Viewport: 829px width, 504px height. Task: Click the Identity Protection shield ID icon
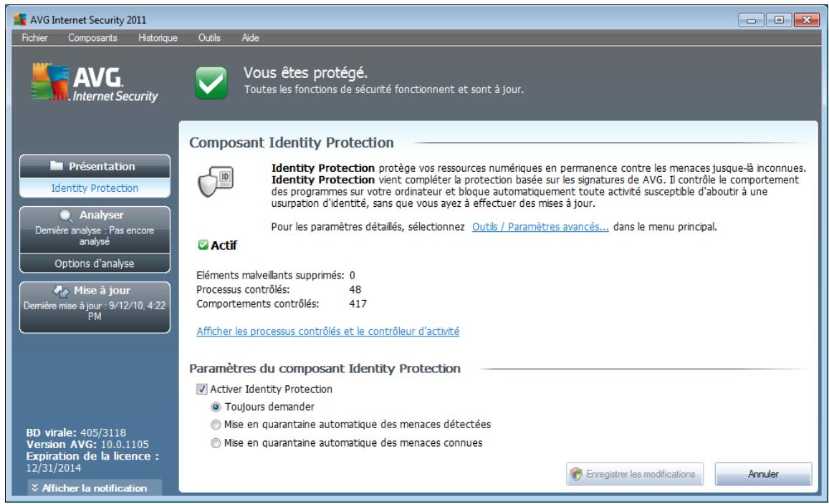216,182
